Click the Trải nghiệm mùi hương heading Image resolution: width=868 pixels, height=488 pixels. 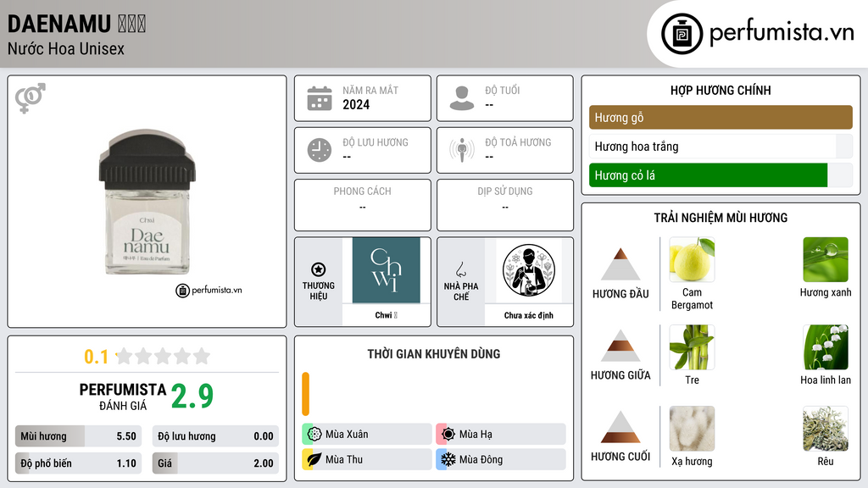721,218
